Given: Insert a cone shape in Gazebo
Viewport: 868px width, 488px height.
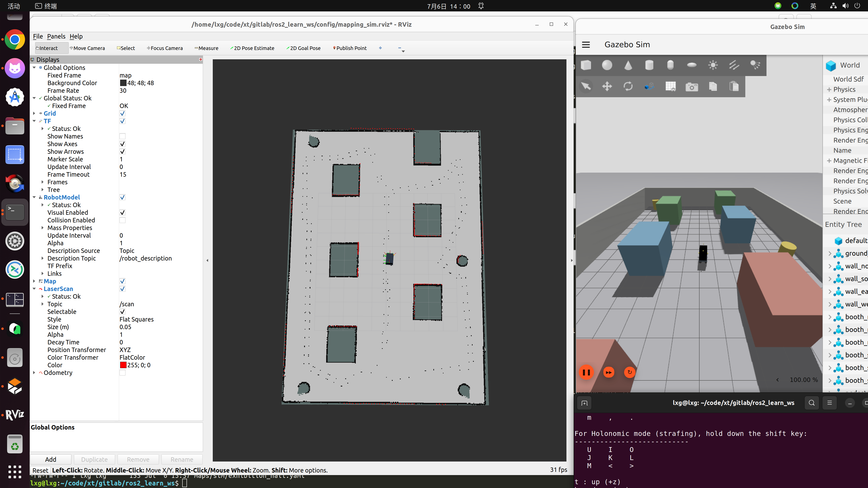Looking at the screenshot, I should tap(628, 65).
